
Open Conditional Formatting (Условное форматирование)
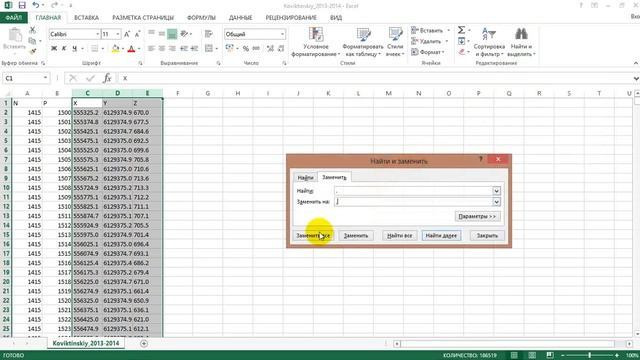[x=316, y=42]
